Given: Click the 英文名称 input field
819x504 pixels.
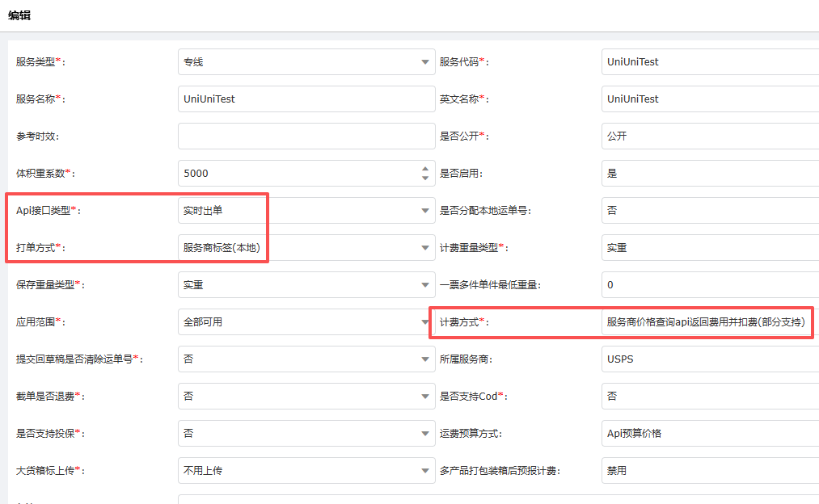Looking at the screenshot, I should coord(710,99).
